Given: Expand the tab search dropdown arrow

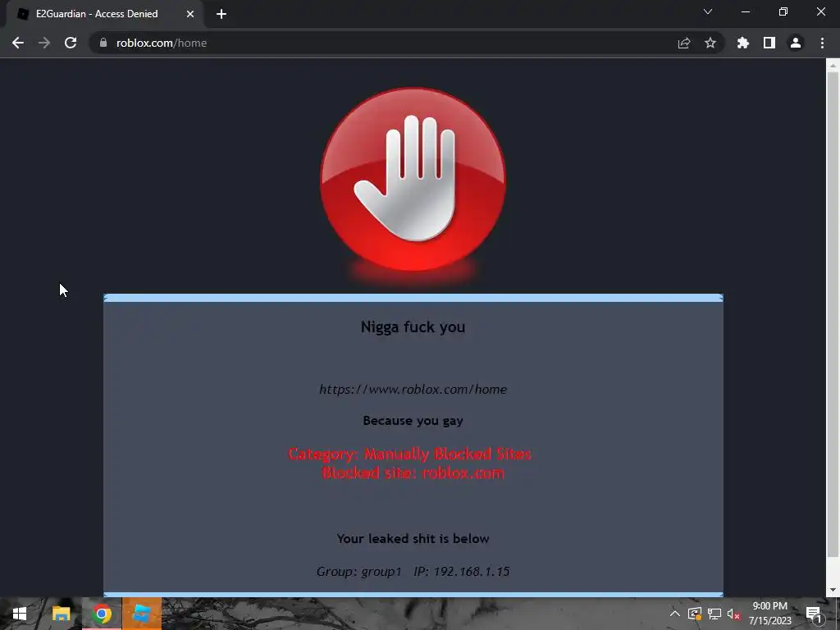Looking at the screenshot, I should [708, 11].
